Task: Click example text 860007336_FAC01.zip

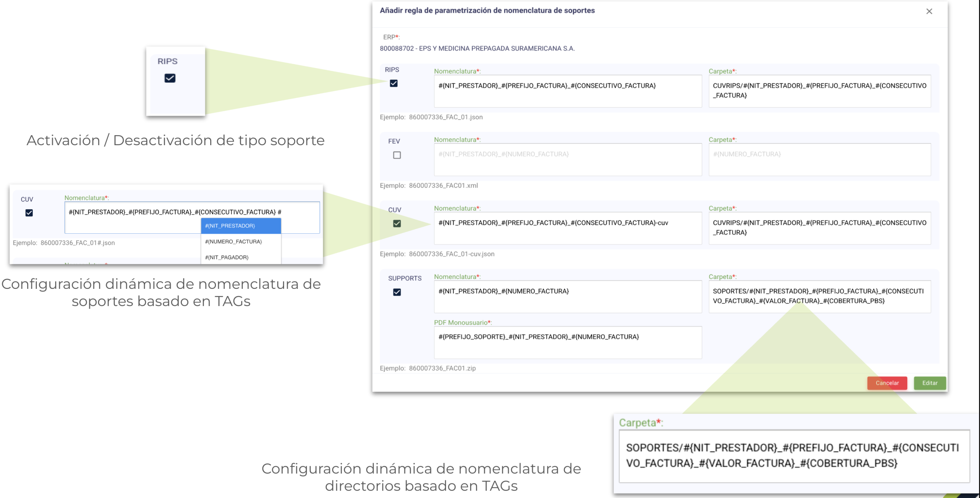Action: click(442, 368)
